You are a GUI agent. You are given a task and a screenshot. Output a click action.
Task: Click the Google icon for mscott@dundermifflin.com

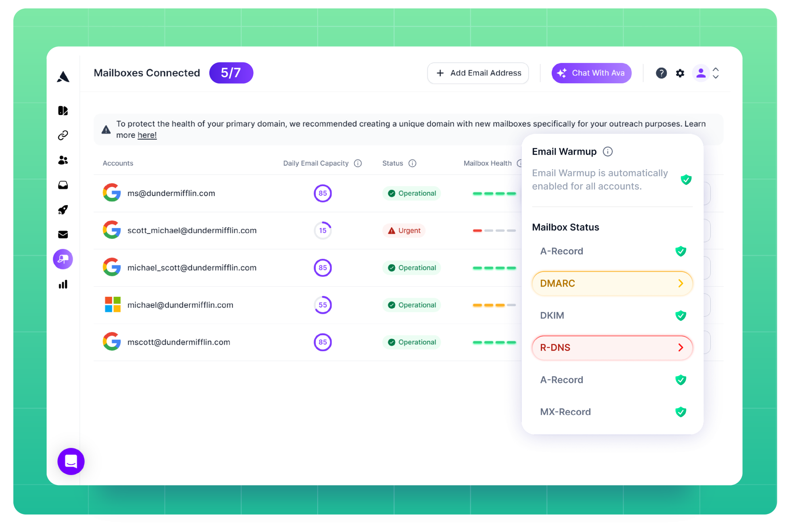pos(112,341)
